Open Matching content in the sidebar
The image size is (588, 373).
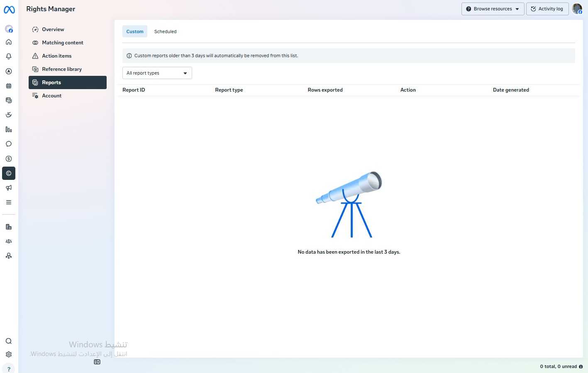pyautogui.click(x=68, y=43)
